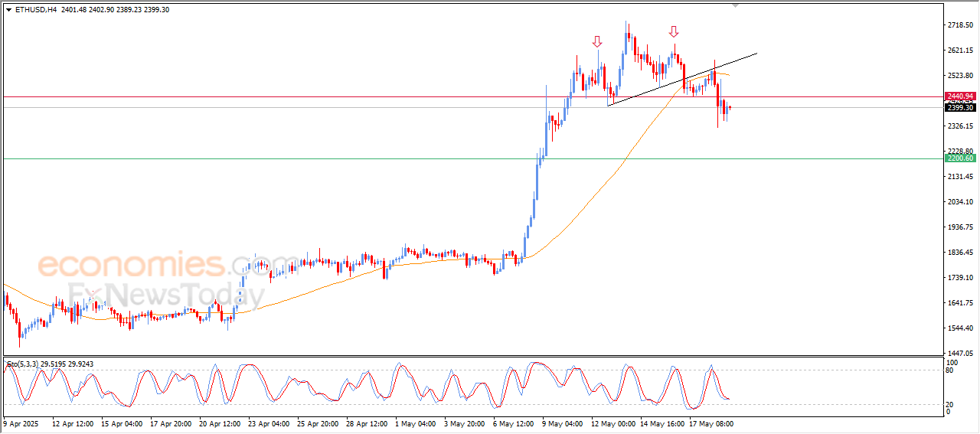Image resolution: width=980 pixels, height=434 pixels.
Task: Click the 1936.75 value on price scale
Action: point(960,227)
